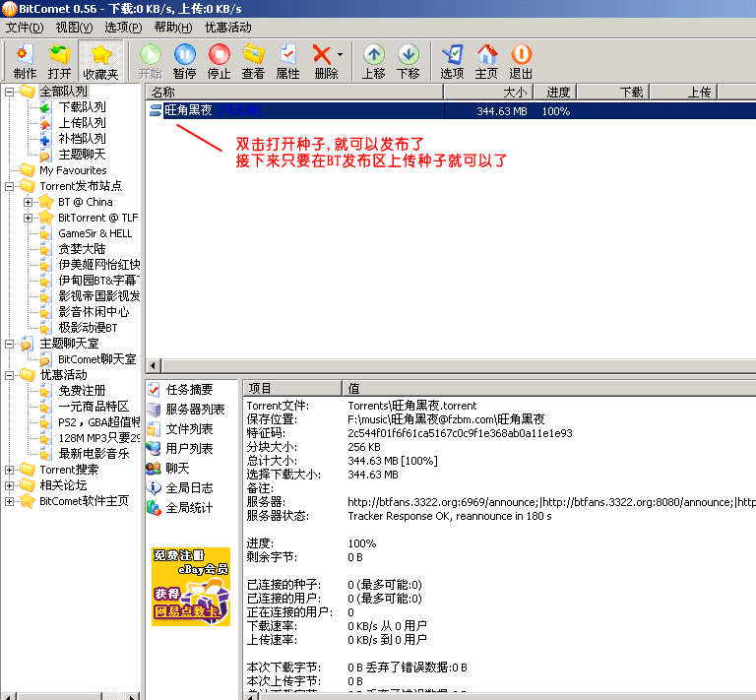Select 补档队列 in the tree

coord(82,139)
